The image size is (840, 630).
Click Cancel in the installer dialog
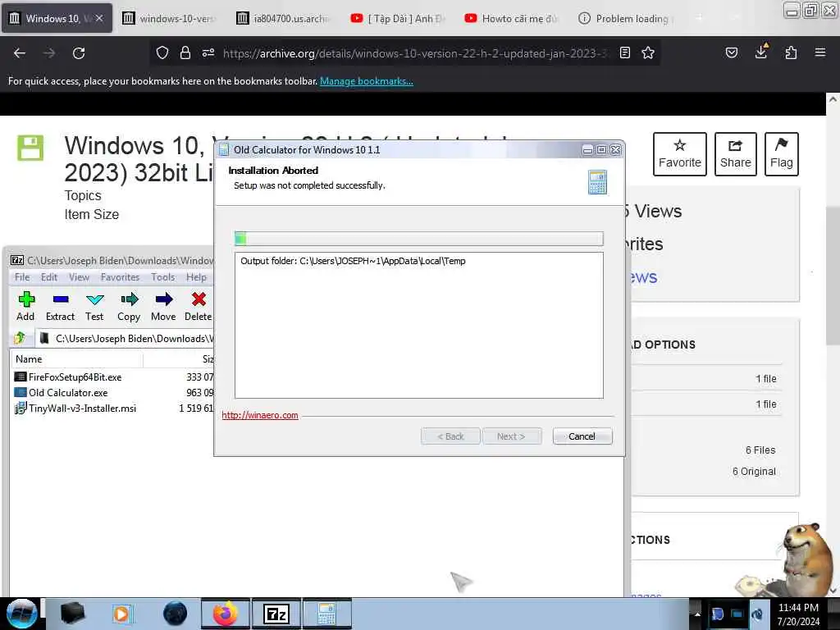tap(582, 436)
